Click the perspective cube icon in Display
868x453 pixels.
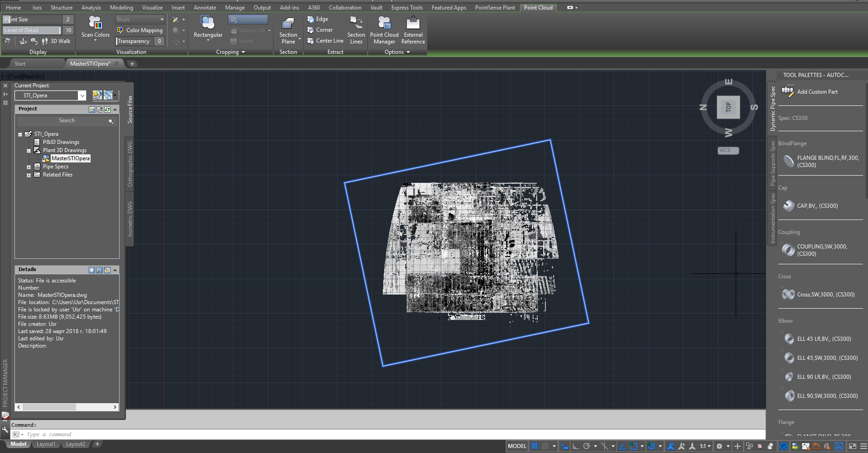tap(7, 41)
